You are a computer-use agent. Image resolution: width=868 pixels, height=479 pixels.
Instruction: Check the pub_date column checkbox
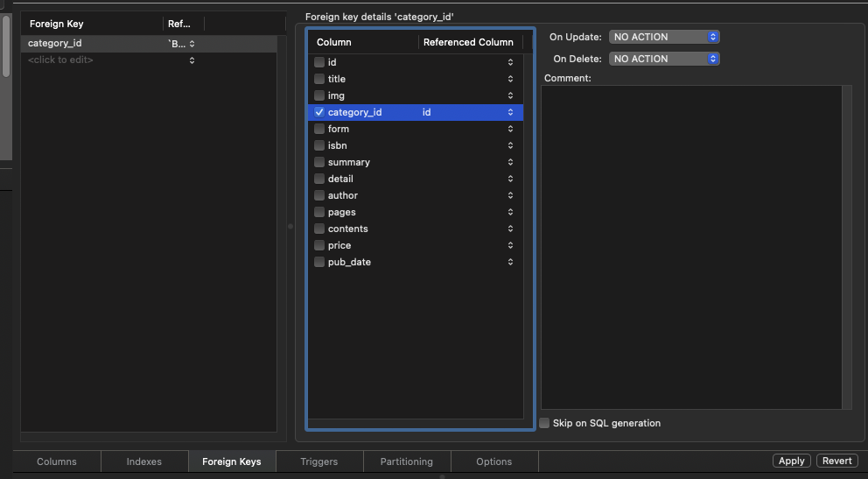point(318,261)
